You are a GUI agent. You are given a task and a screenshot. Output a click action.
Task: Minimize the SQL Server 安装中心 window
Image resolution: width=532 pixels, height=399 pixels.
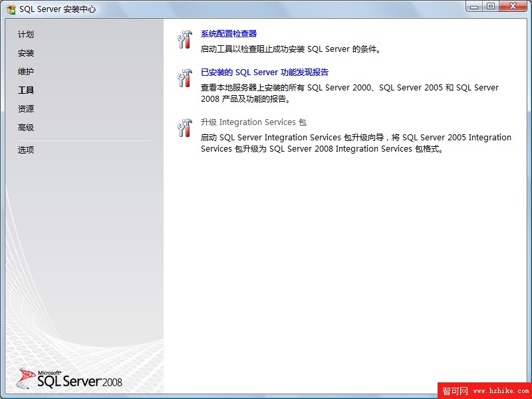point(474,7)
